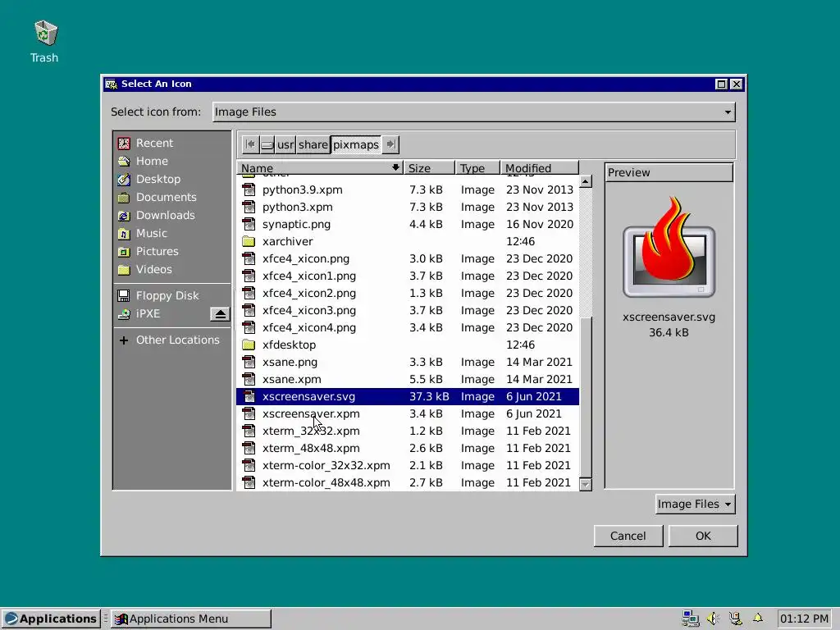This screenshot has width=840, height=630.
Task: Select xscreensaver.svg row
Action: pos(407,396)
